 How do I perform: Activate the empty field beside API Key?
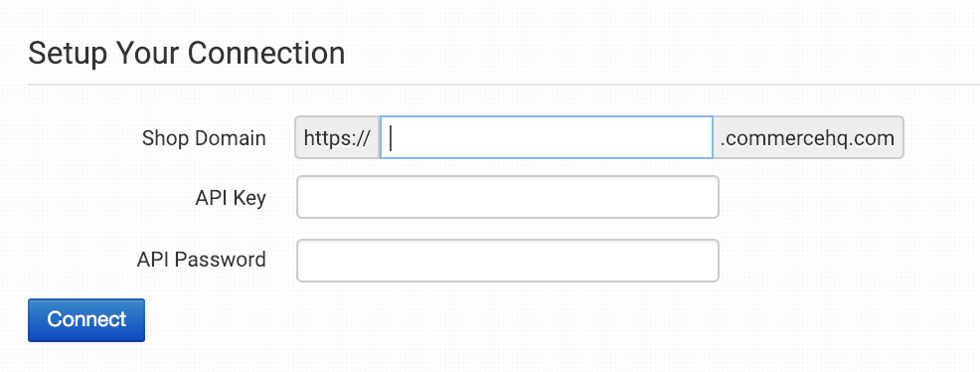(508, 197)
